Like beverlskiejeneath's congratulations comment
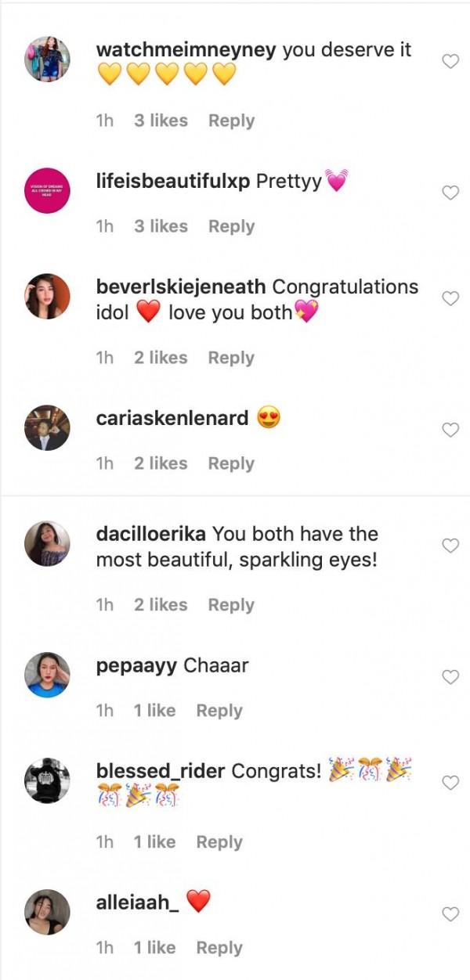Viewport: 470px width, 980px height. (450, 298)
